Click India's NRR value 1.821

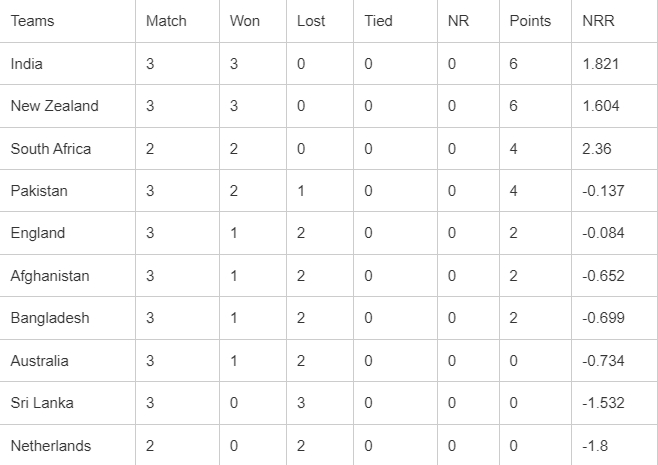pos(600,64)
